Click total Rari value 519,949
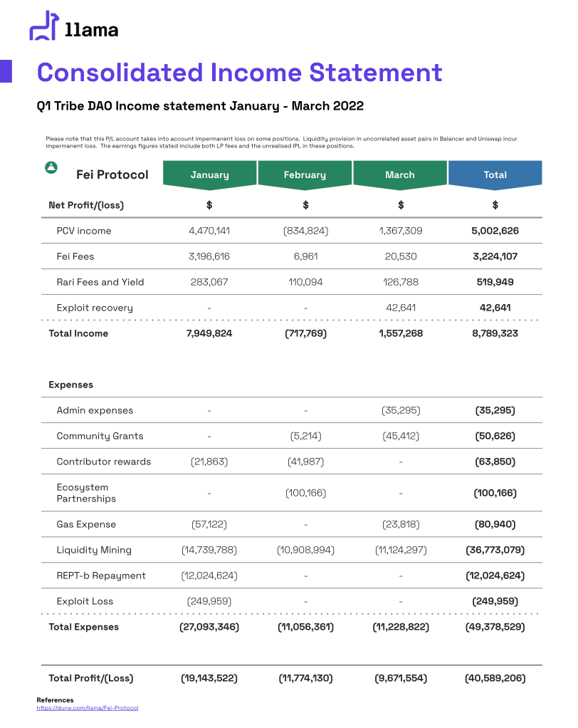Viewport: 578px width, 728px height. tap(495, 282)
